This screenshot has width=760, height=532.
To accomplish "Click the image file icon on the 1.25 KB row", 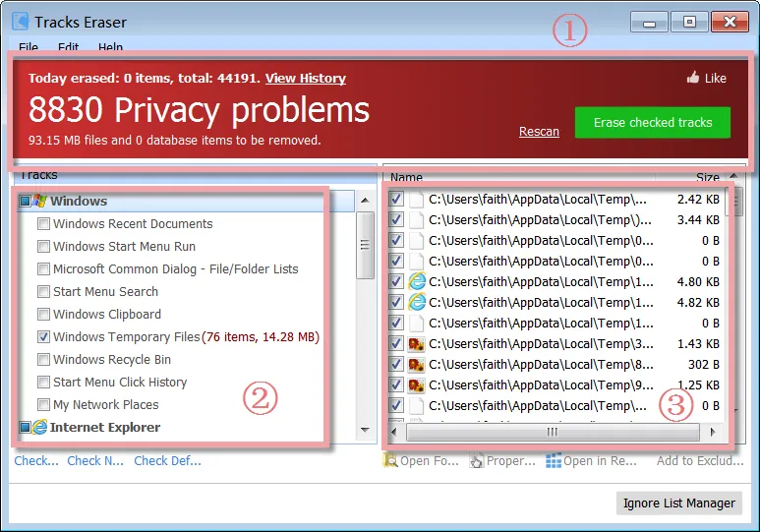I will [x=416, y=385].
